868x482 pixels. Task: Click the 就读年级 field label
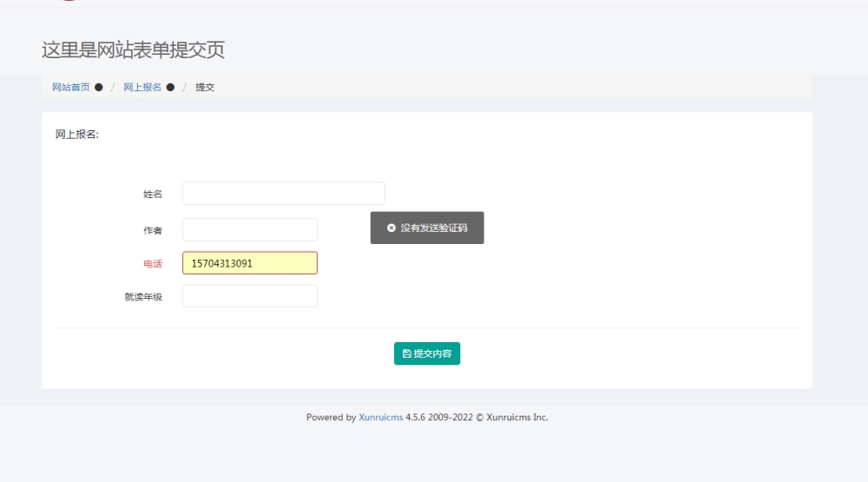[143, 297]
